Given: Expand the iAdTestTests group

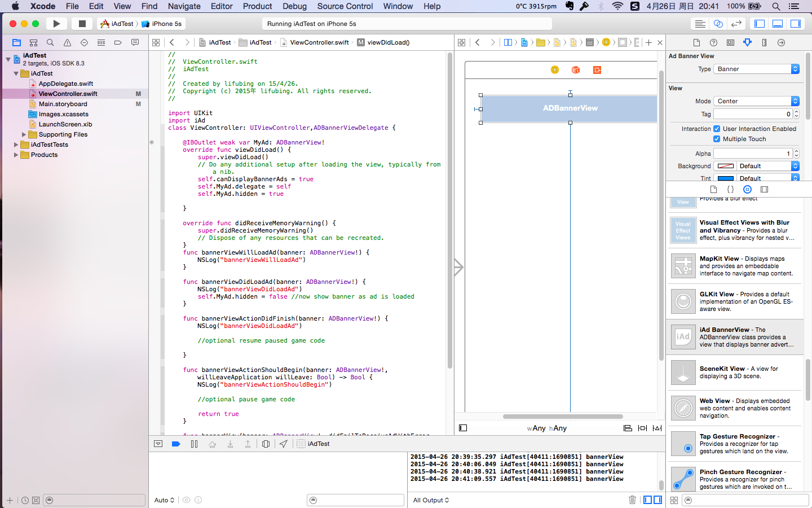Looking at the screenshot, I should pyautogui.click(x=16, y=144).
